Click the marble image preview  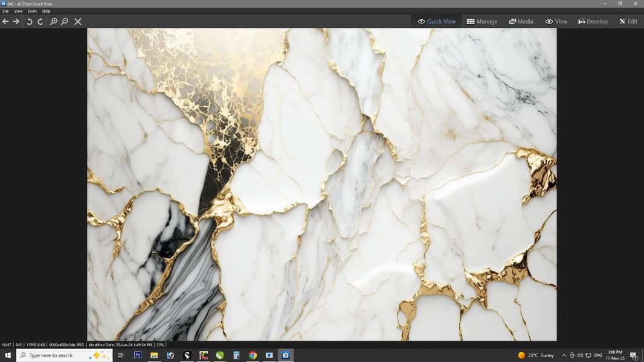[321, 185]
